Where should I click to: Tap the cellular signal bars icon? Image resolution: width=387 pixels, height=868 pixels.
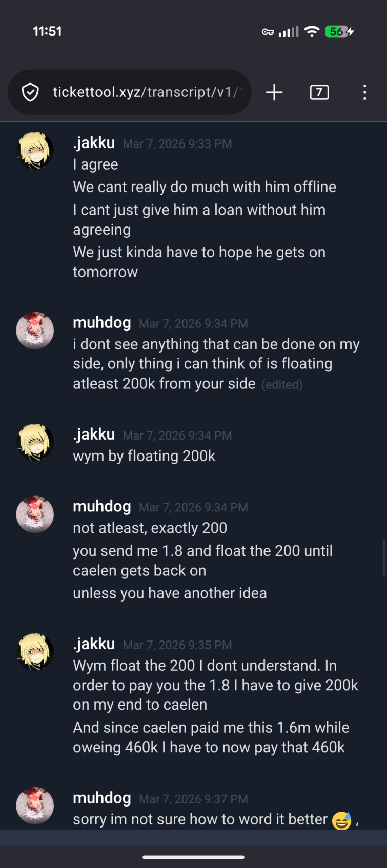(x=290, y=31)
